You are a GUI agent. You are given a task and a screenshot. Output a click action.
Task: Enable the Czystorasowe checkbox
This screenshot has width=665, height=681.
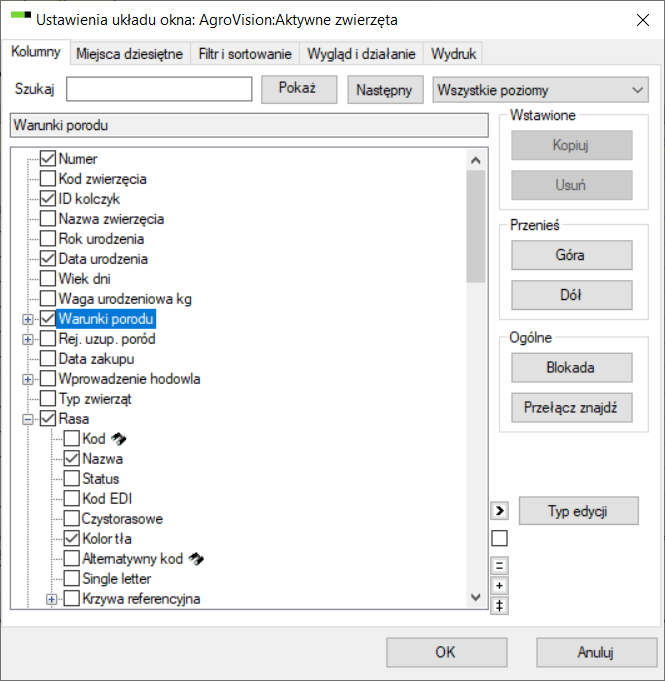click(72, 518)
